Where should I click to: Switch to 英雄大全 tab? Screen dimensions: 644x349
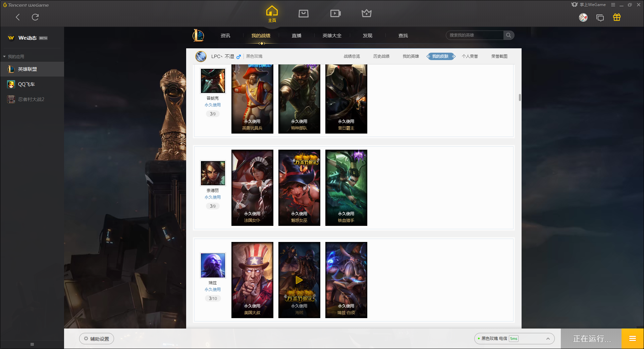point(332,36)
